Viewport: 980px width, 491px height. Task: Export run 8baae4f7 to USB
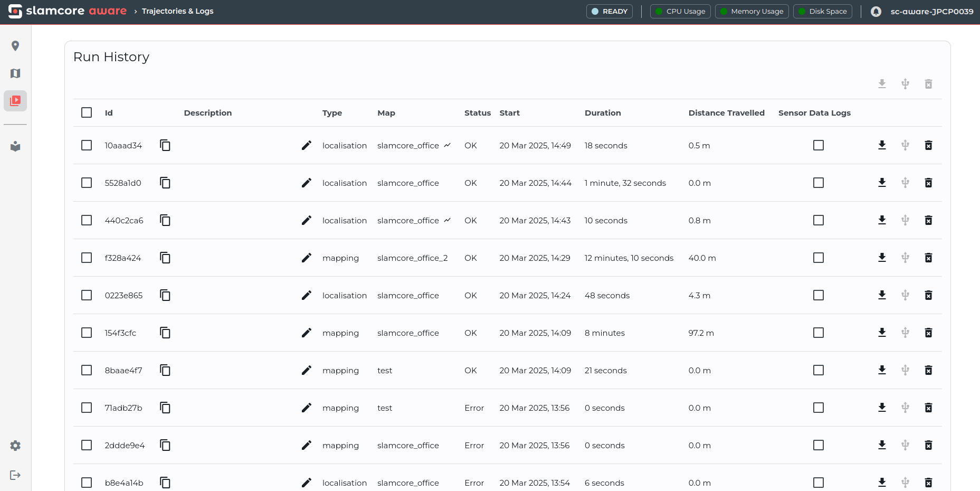905,370
